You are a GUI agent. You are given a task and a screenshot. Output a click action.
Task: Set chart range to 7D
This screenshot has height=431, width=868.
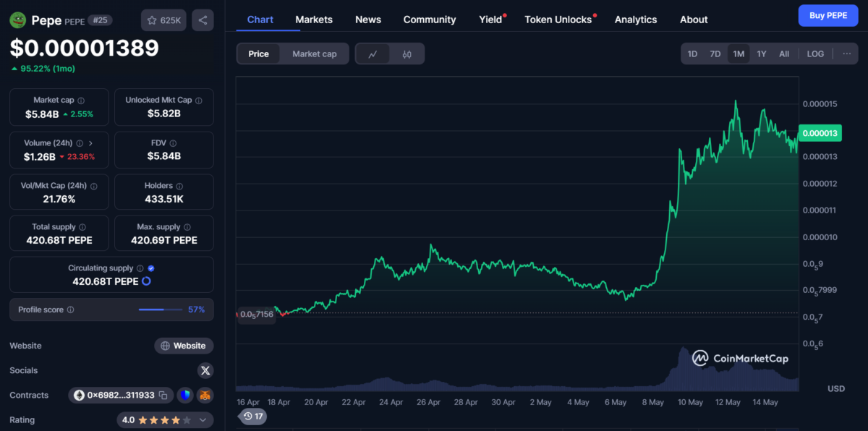pos(715,54)
